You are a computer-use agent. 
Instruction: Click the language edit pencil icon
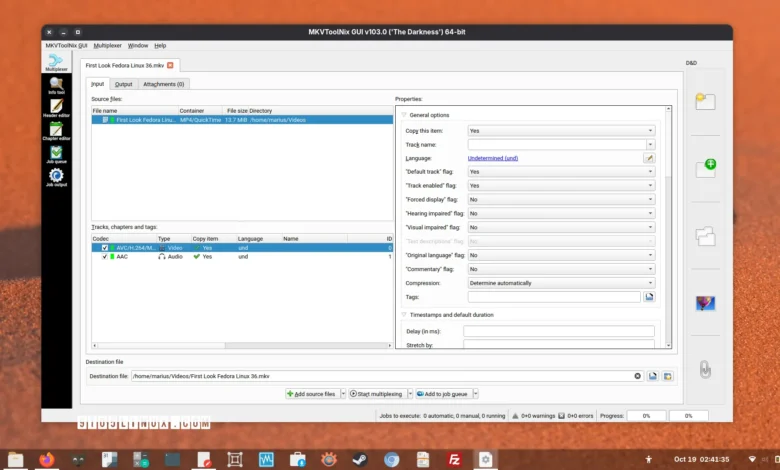point(649,158)
